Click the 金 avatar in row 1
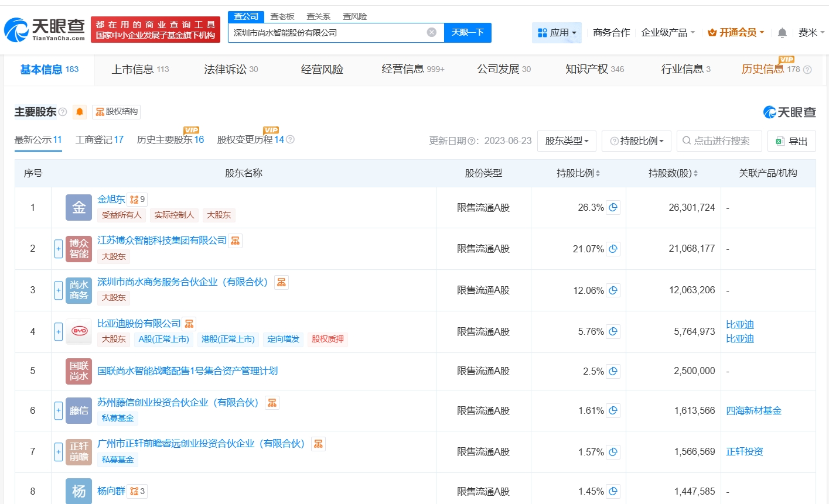Image resolution: width=829 pixels, height=504 pixels. (79, 207)
